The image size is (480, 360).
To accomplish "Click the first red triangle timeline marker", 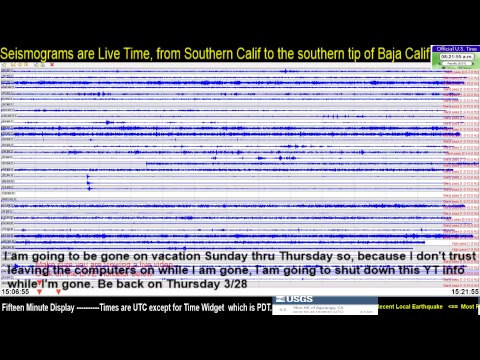I will coord(39,292).
